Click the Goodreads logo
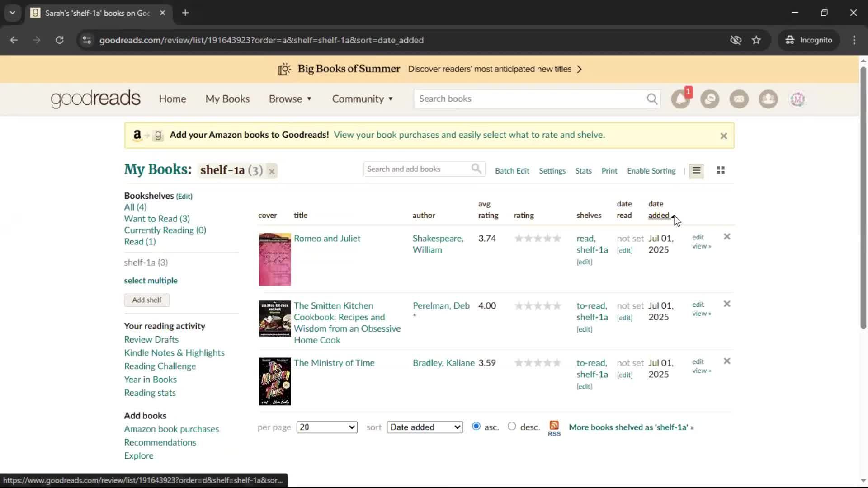 [95, 99]
